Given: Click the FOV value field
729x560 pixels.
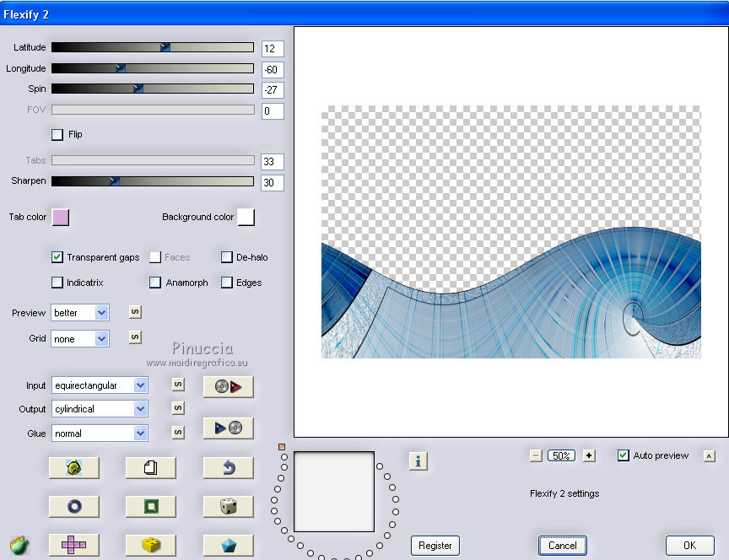Looking at the screenshot, I should [273, 111].
